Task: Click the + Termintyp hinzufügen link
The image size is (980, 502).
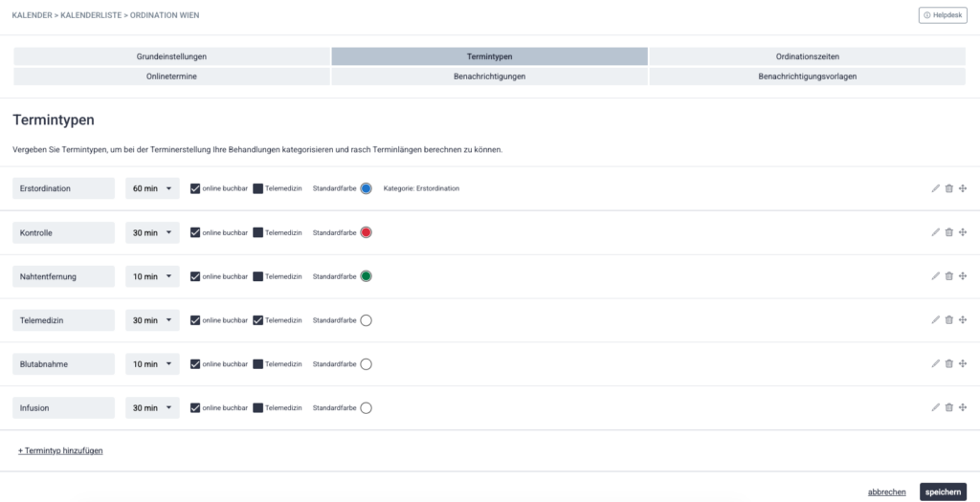Action: [x=60, y=450]
